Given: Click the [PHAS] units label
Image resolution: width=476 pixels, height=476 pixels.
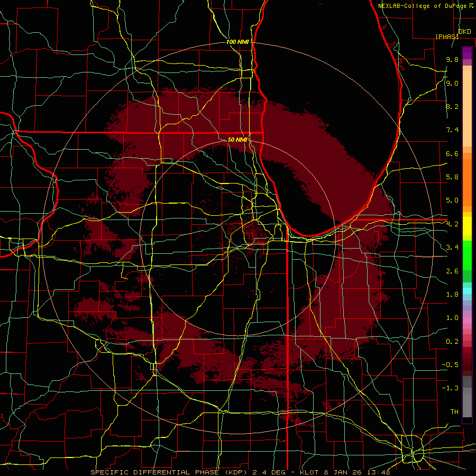Looking at the screenshot, I should click(447, 36).
